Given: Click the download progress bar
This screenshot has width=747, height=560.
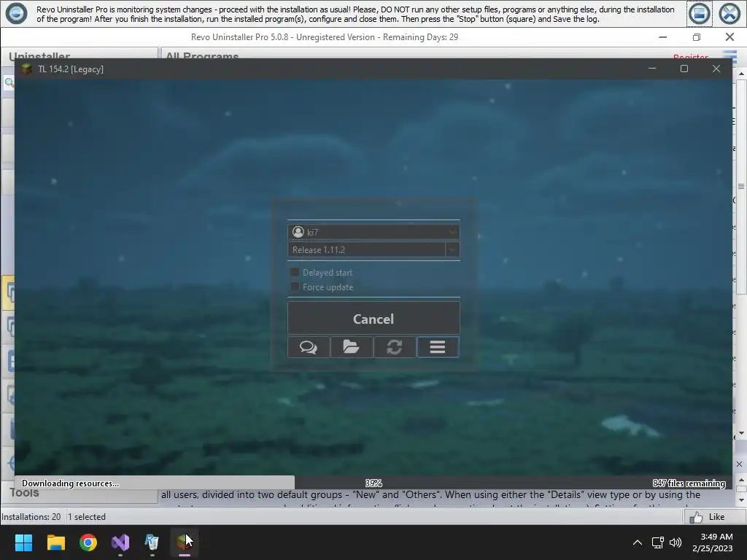Looking at the screenshot, I should [x=373, y=483].
